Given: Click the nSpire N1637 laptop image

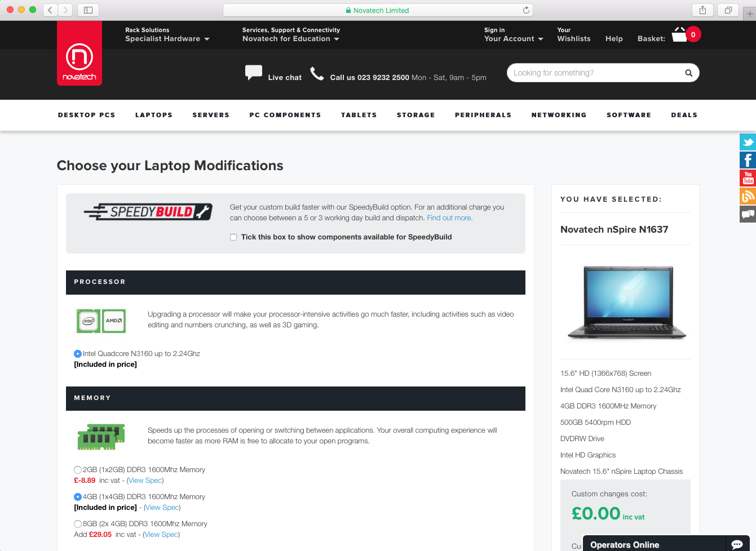Looking at the screenshot, I should 627,303.
